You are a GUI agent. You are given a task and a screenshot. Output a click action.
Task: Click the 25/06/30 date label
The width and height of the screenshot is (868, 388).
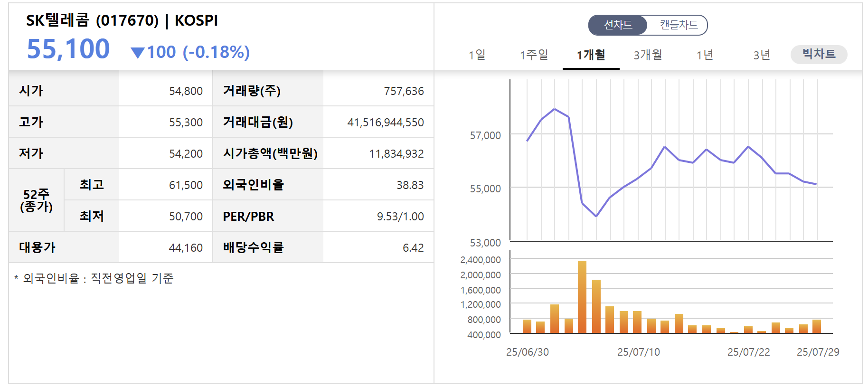click(x=527, y=352)
